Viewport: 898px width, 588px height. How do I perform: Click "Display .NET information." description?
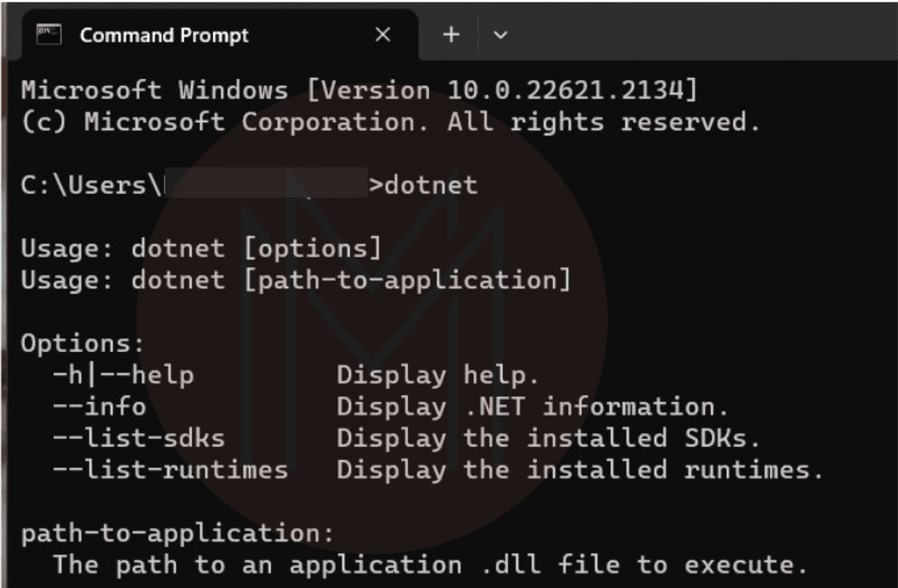532,407
